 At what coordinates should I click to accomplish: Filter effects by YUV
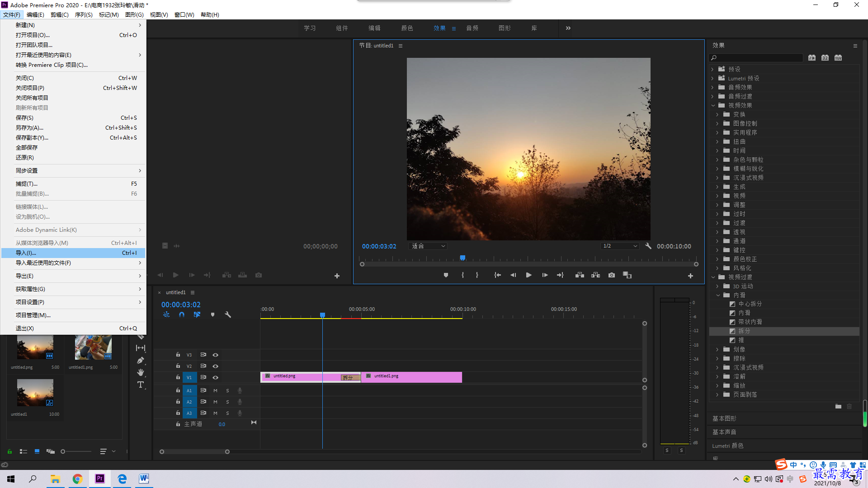point(838,58)
